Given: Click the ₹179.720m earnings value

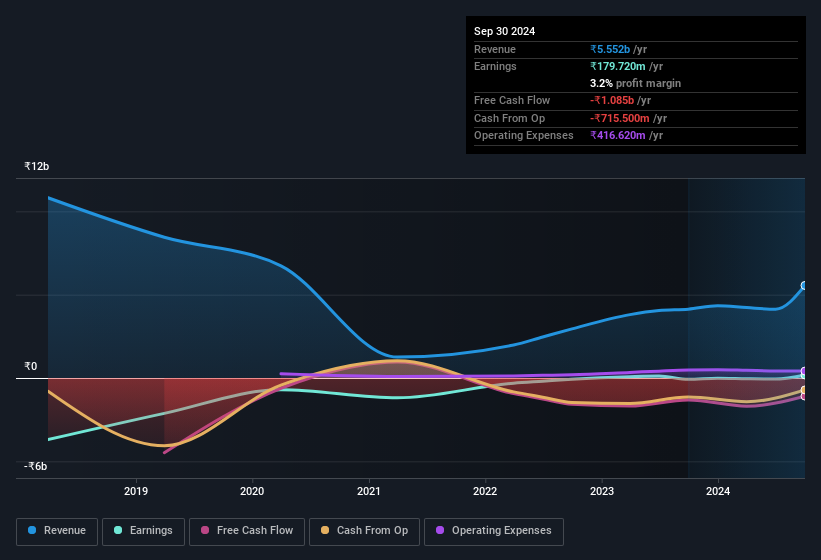Looking at the screenshot, I should tap(618, 66).
